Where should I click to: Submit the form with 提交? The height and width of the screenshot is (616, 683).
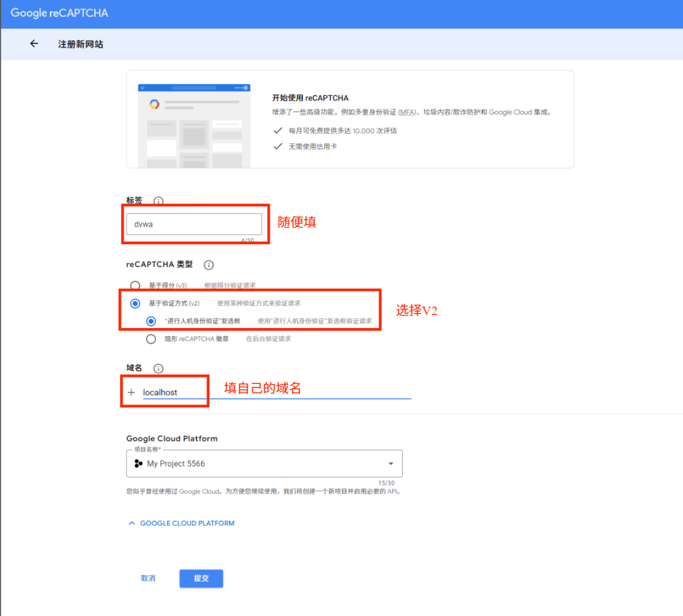click(x=201, y=579)
